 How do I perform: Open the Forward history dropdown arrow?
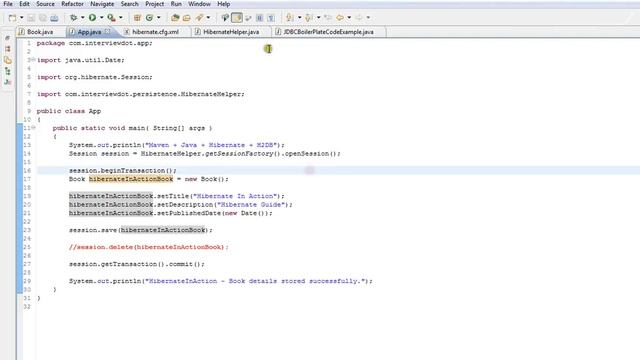[368, 18]
